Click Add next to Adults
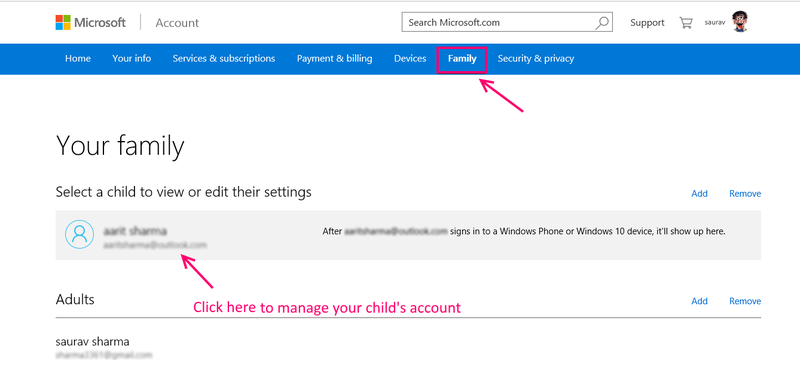The image size is (800, 373). [699, 301]
